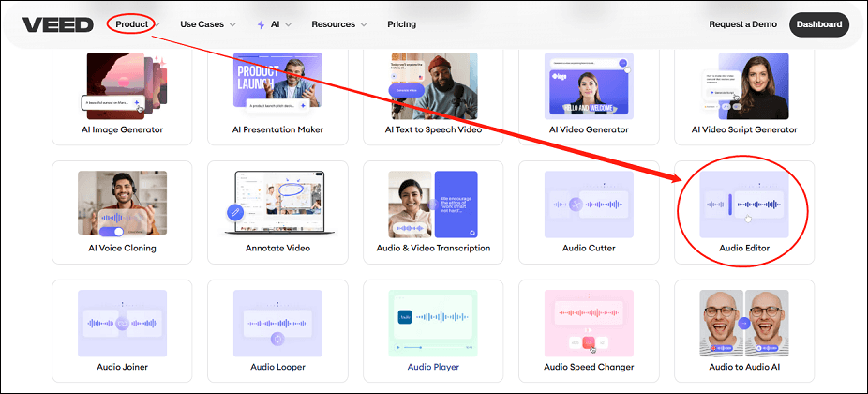Open the Audio Player illustration
Viewport: 868px width, 394px height.
(433, 323)
